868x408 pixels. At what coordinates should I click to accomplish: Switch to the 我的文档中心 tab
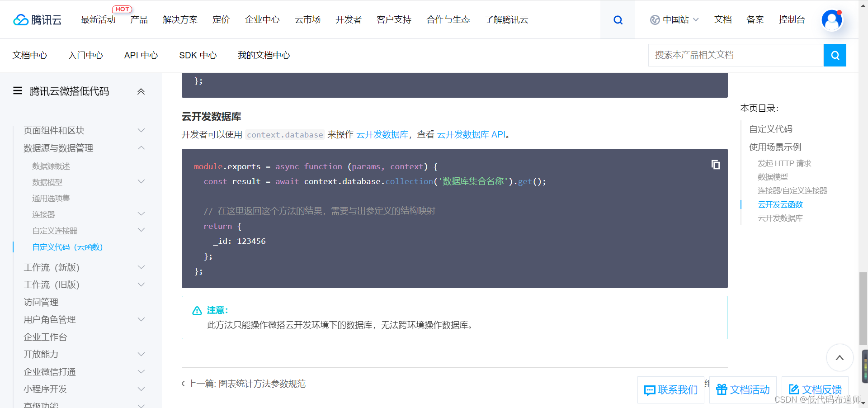pyautogui.click(x=264, y=55)
